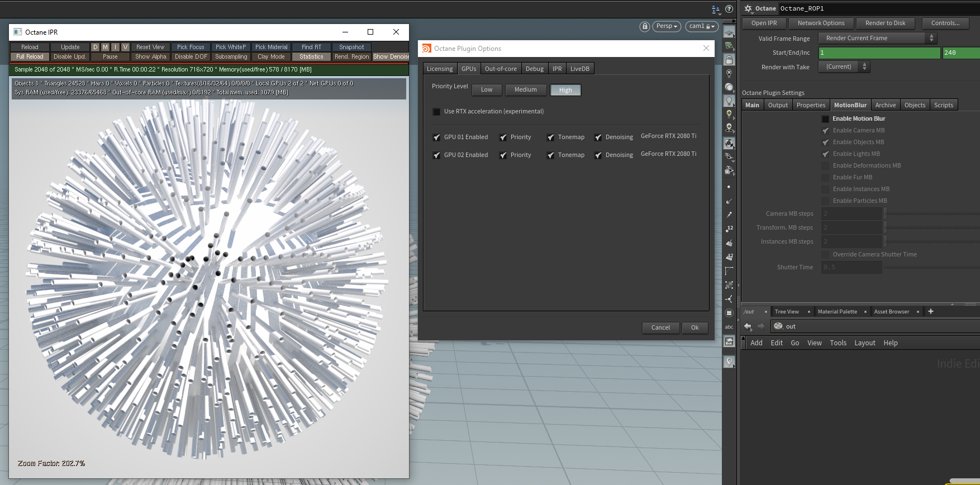Click the back arrow in network editor
The height and width of the screenshot is (485, 980).
pos(748,326)
